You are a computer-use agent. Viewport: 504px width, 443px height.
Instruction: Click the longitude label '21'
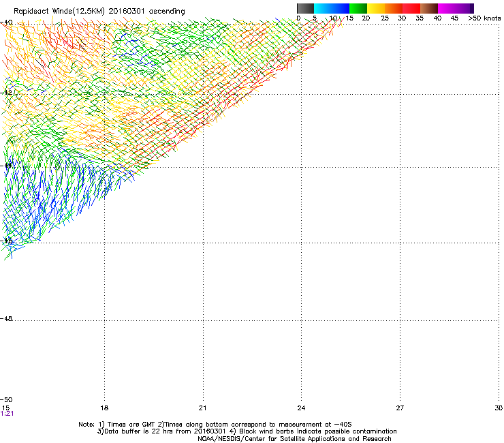pyautogui.click(x=202, y=408)
